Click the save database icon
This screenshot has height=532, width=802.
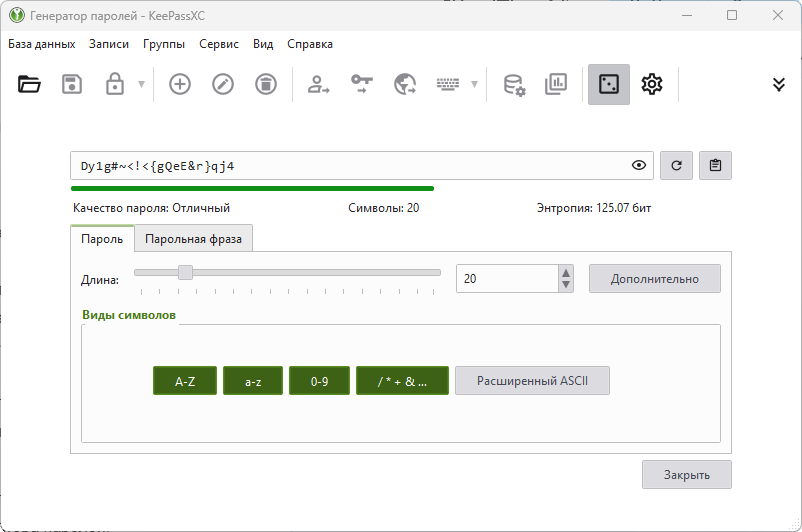point(72,85)
